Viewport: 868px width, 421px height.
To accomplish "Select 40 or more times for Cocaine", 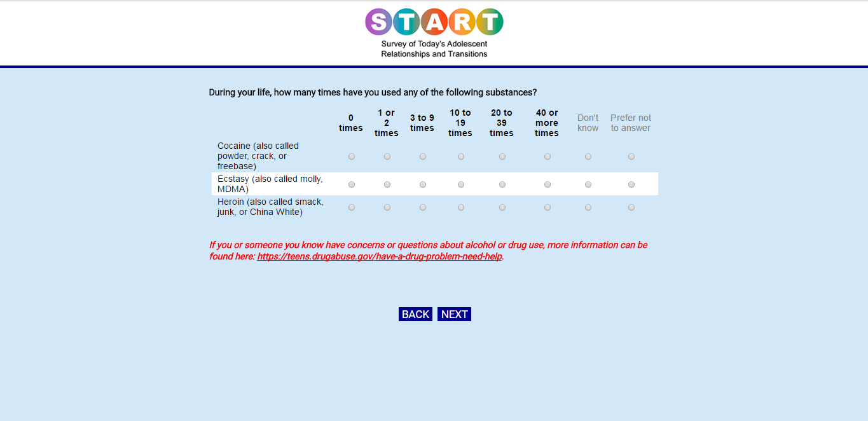I will coord(548,156).
